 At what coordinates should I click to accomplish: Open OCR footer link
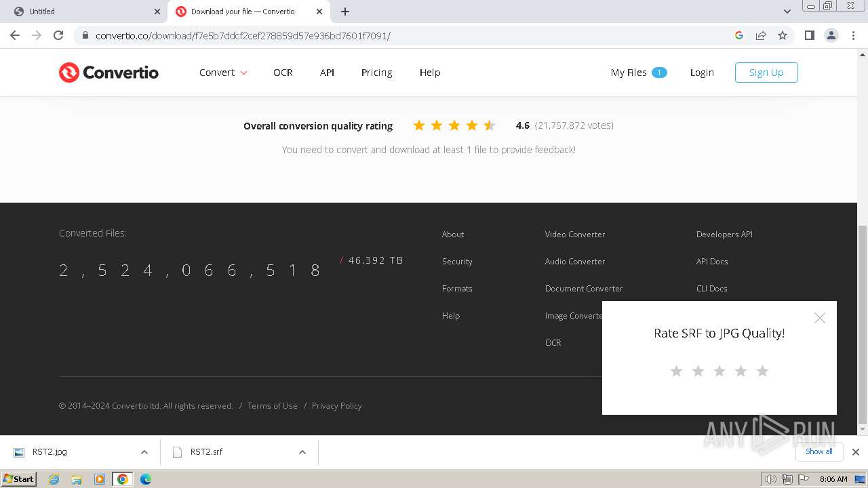tap(553, 343)
